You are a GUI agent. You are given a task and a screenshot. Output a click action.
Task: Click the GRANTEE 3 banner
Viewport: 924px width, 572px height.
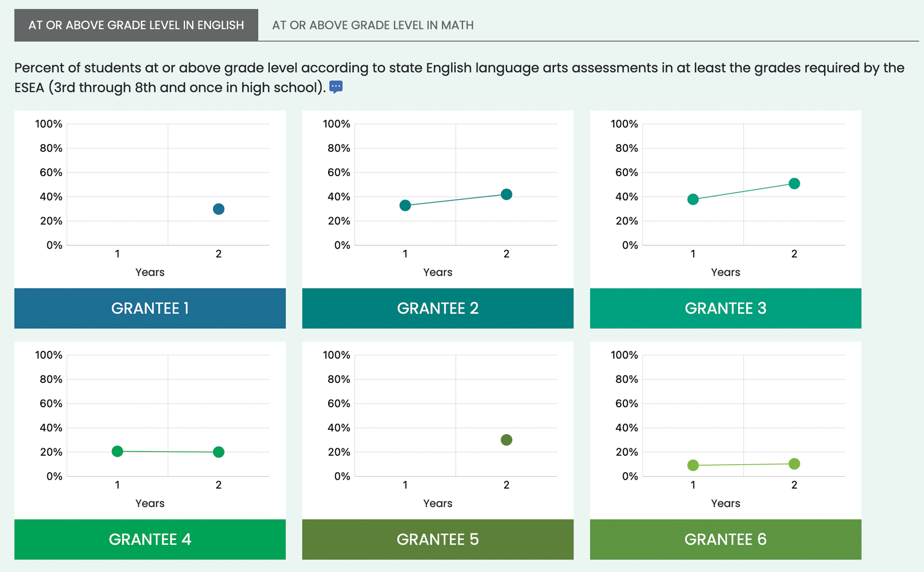click(725, 308)
